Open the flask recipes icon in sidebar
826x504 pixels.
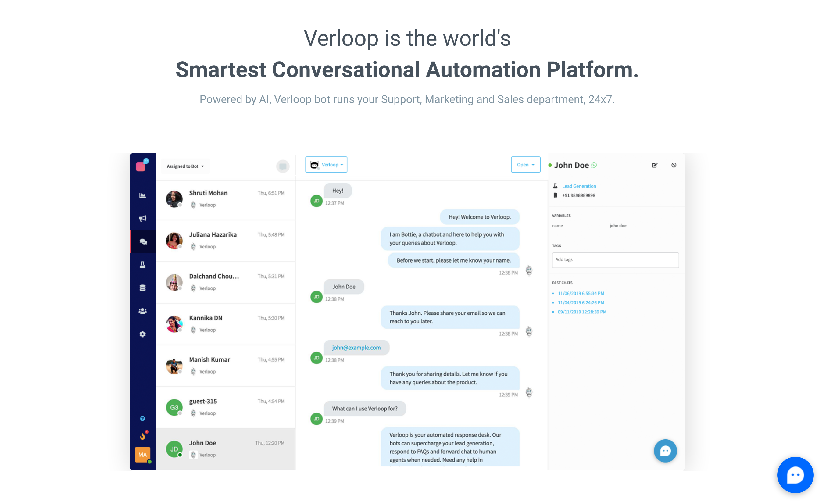(143, 265)
